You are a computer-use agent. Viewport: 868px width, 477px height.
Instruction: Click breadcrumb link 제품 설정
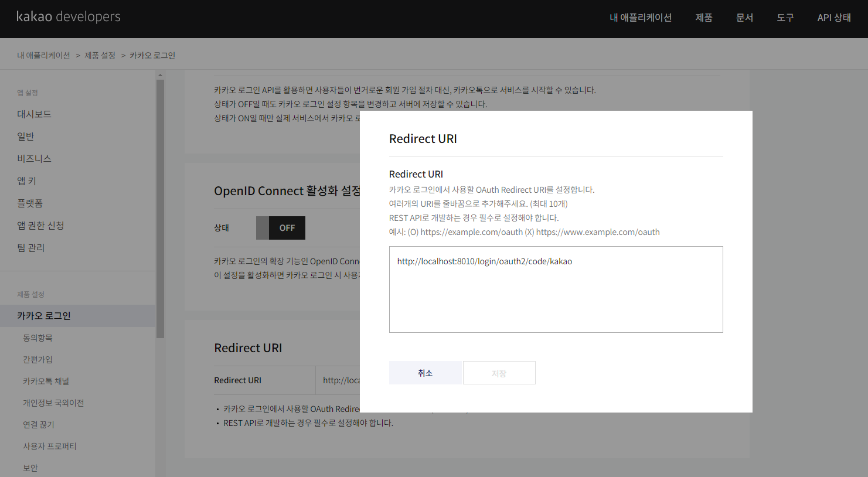[100, 55]
